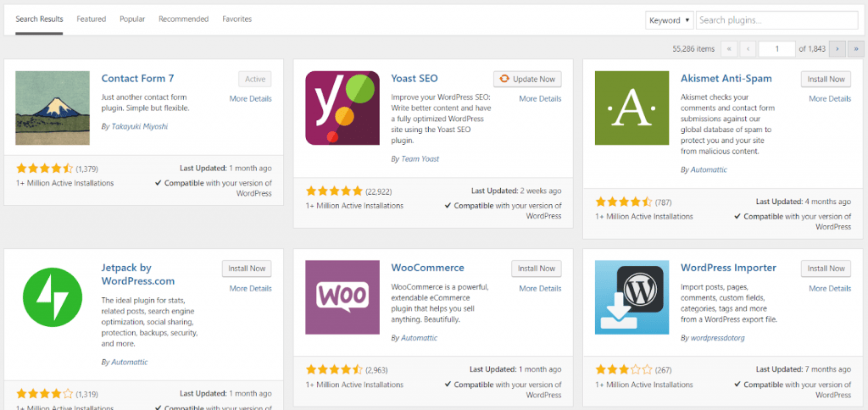
Task: Jump to last page arrow
Action: [856, 49]
